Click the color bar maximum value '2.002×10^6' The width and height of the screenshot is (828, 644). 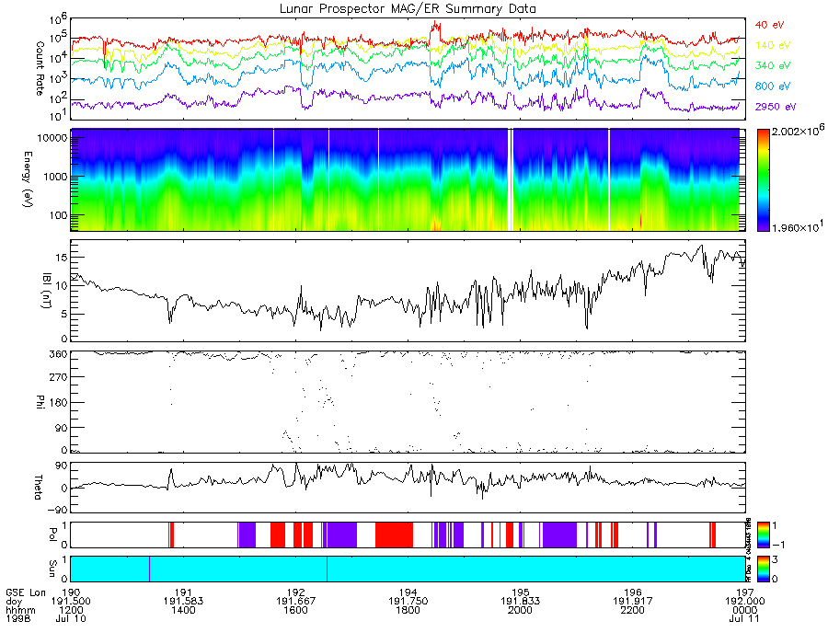coord(798,131)
